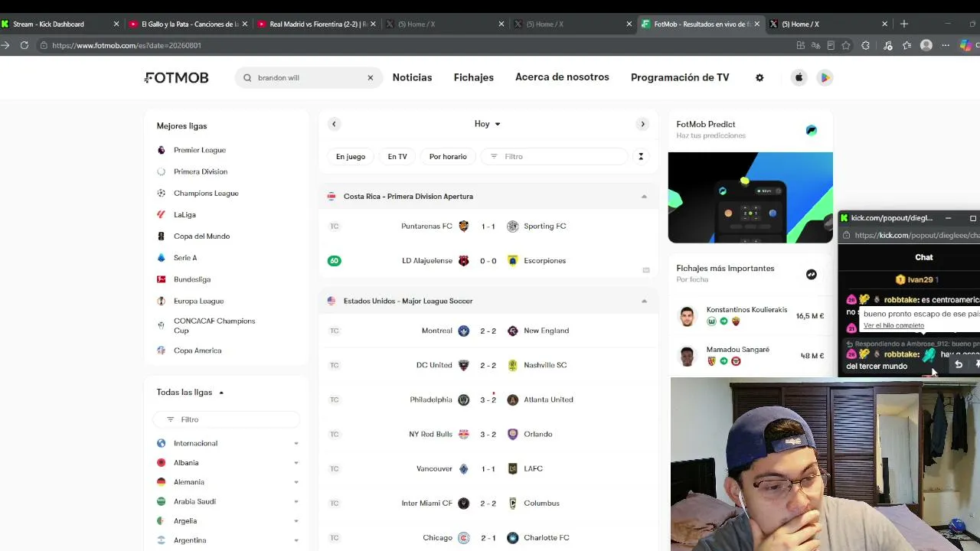
Task: Open Mamadou Sangaré transfer
Action: click(x=751, y=356)
